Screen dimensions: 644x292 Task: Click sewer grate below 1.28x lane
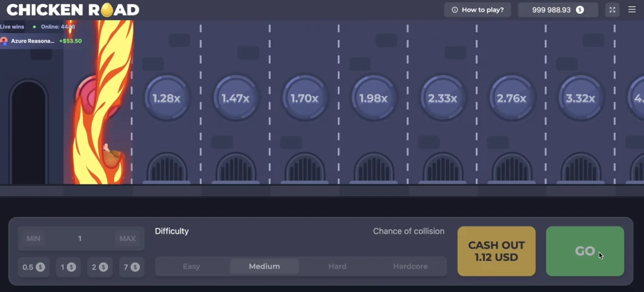pos(167,168)
